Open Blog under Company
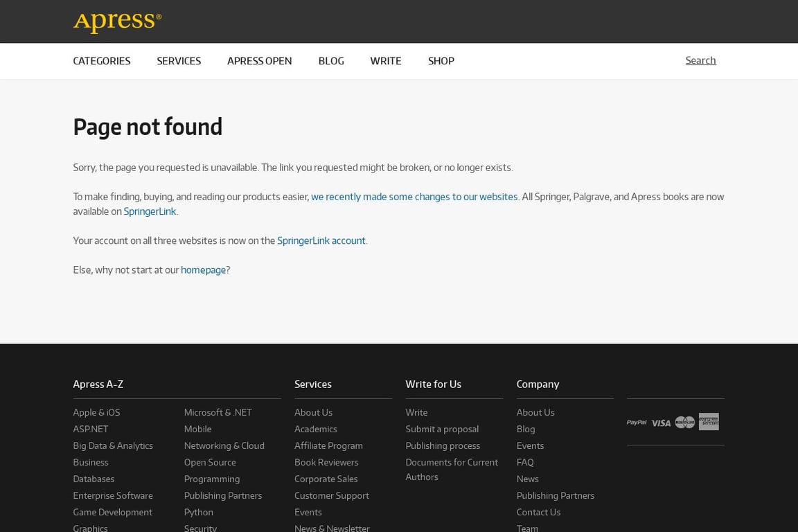The image size is (798, 532). click(526, 429)
